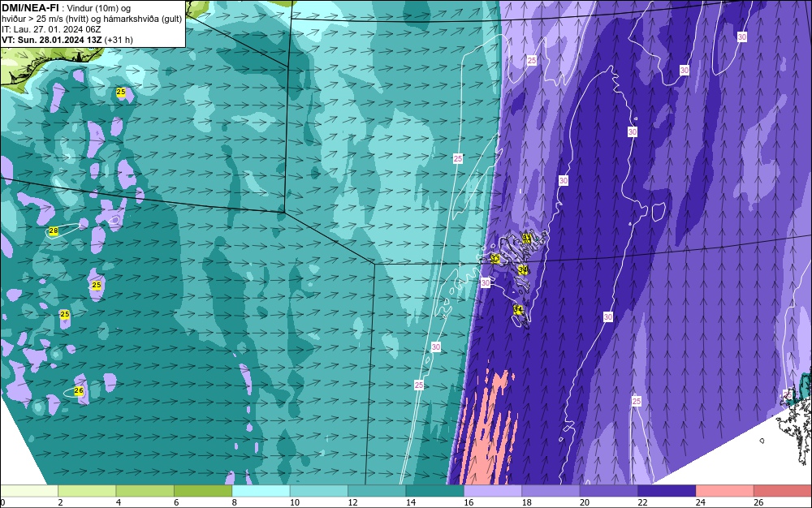812x508 pixels.
Task: Click the legend tick label '12'
Action: pyautogui.click(x=352, y=502)
